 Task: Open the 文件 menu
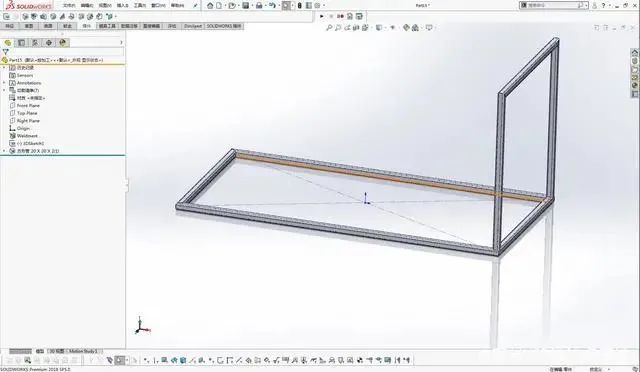click(x=69, y=6)
